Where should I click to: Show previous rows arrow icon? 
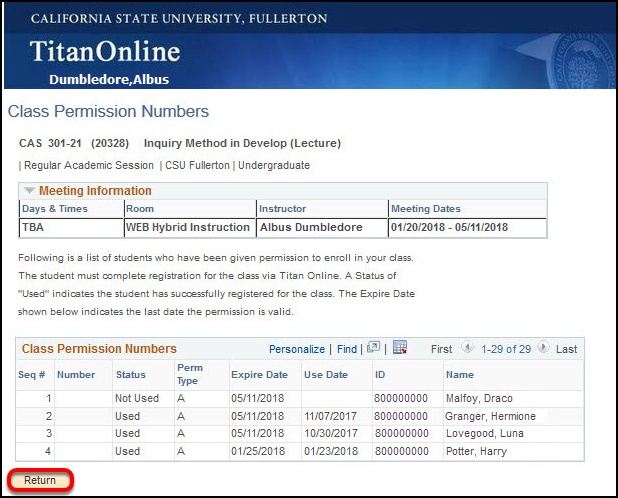pos(467,347)
